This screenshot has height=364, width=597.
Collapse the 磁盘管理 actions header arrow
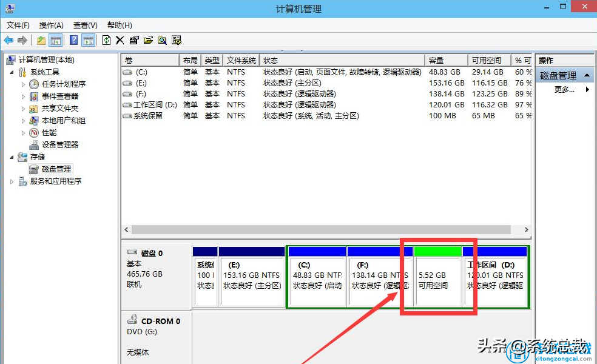click(x=587, y=75)
